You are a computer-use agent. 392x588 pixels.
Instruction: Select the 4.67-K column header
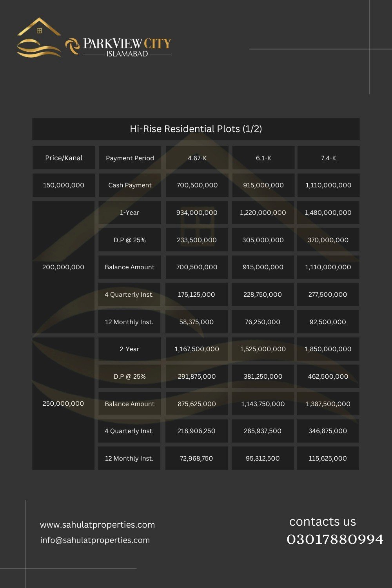click(x=197, y=158)
